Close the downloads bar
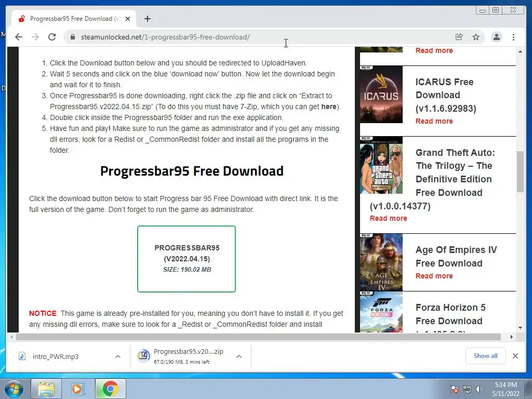Screen dimensions: 532x399 (x=515, y=356)
